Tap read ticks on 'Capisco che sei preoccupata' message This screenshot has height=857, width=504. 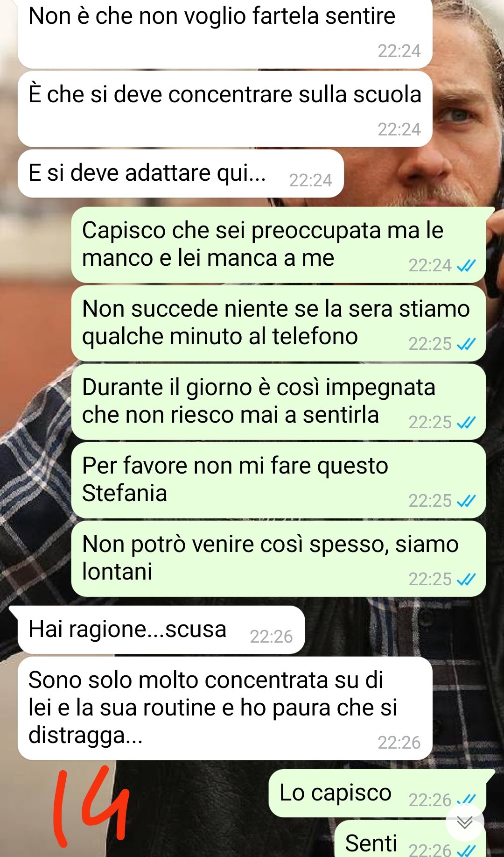(466, 265)
